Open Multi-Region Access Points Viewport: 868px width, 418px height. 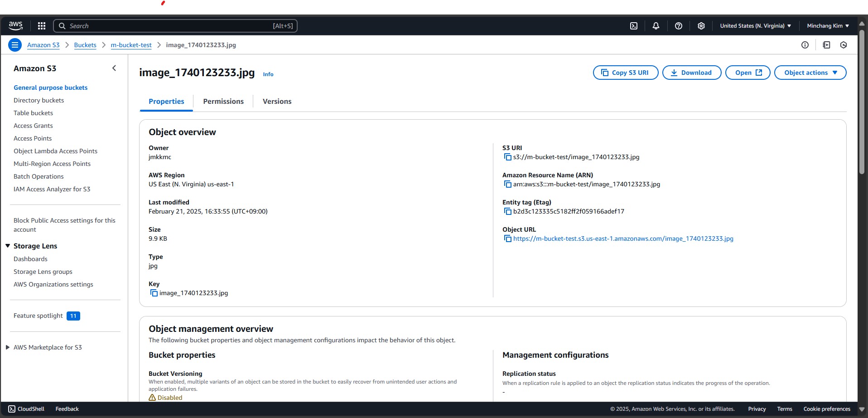click(x=52, y=164)
